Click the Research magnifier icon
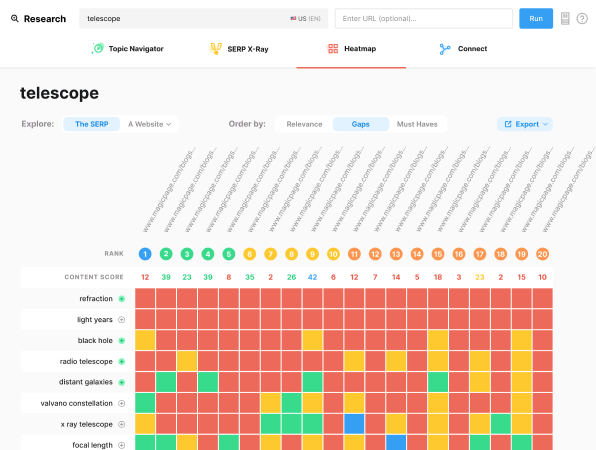Image resolution: width=596 pixels, height=450 pixels. click(14, 18)
